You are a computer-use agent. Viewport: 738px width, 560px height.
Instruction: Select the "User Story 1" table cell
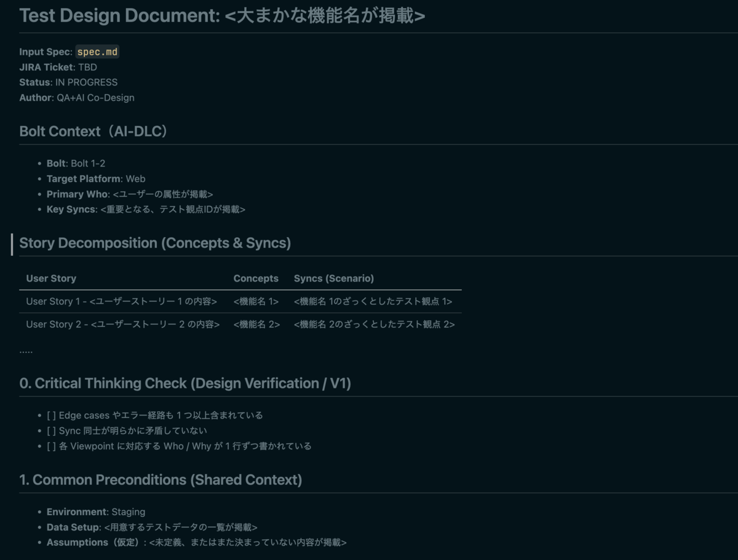click(x=122, y=302)
